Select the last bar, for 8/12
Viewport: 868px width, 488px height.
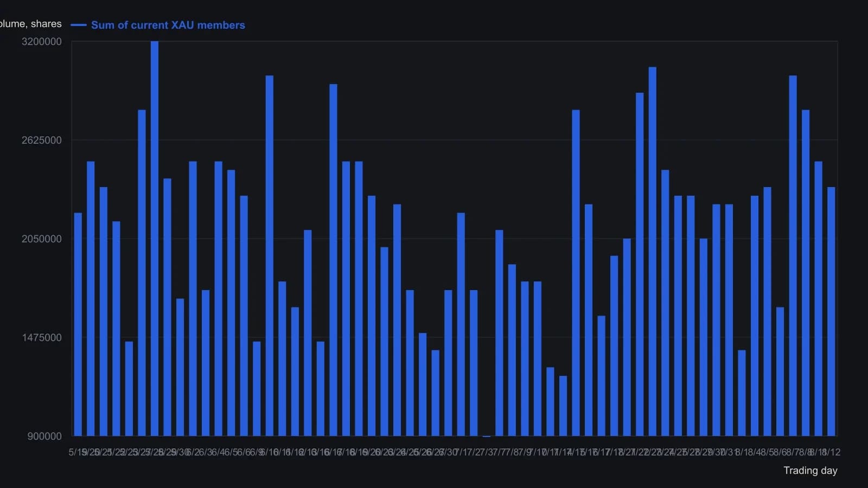click(x=831, y=312)
